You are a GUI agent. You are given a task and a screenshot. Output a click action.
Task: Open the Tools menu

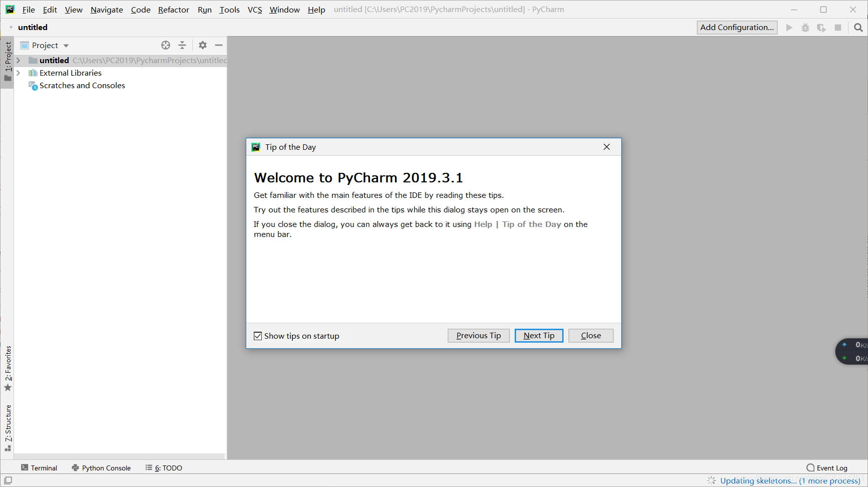pyautogui.click(x=229, y=10)
